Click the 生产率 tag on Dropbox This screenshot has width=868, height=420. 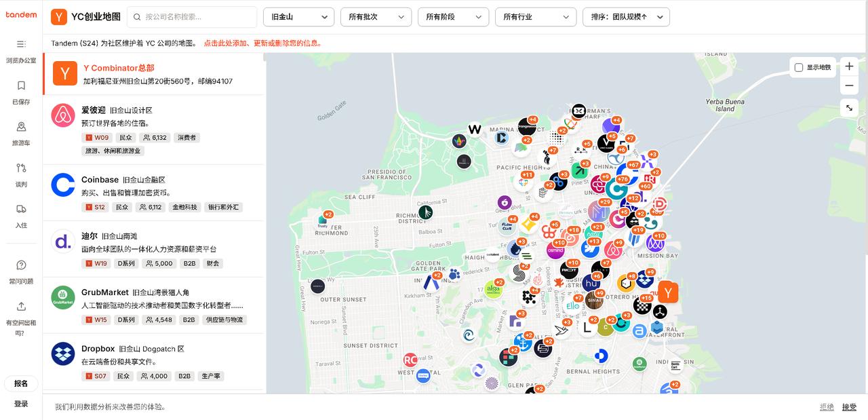click(211, 376)
